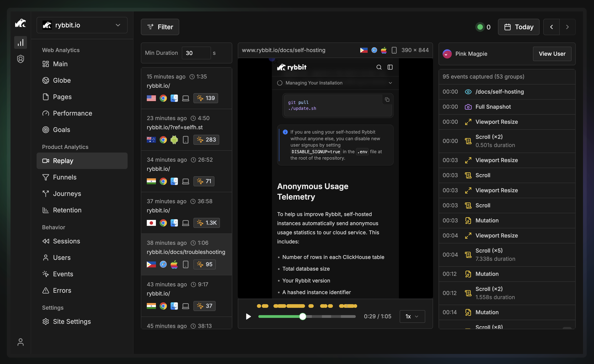
Task: Open Funnels in the sidebar menu
Action: 65,177
